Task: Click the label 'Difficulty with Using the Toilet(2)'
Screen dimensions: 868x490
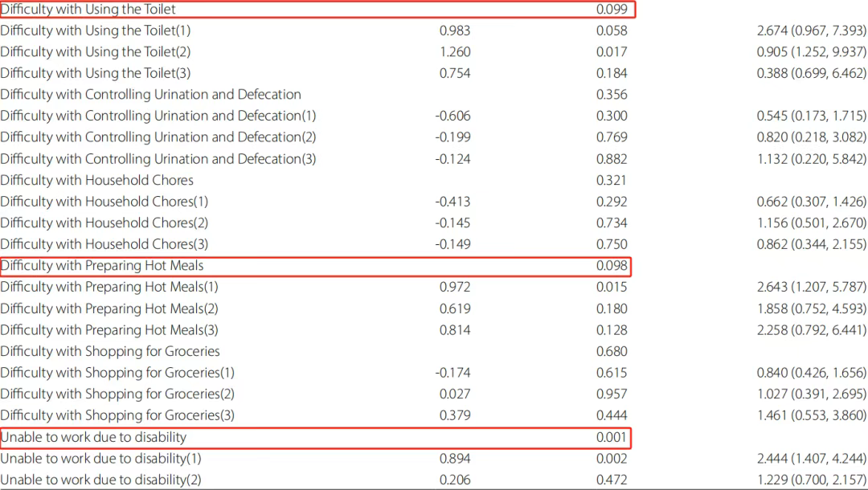Action: click(95, 52)
